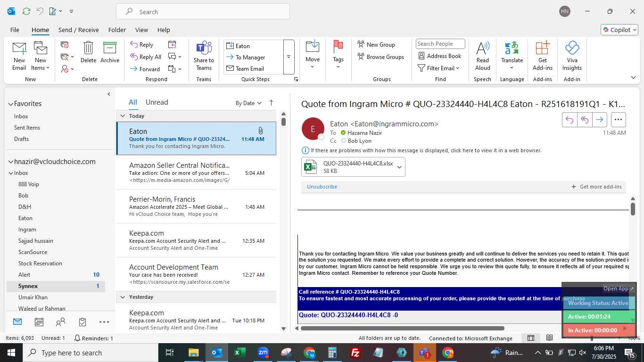Open the Address Book
The width and height of the screenshot is (644, 362).
[x=440, y=56]
